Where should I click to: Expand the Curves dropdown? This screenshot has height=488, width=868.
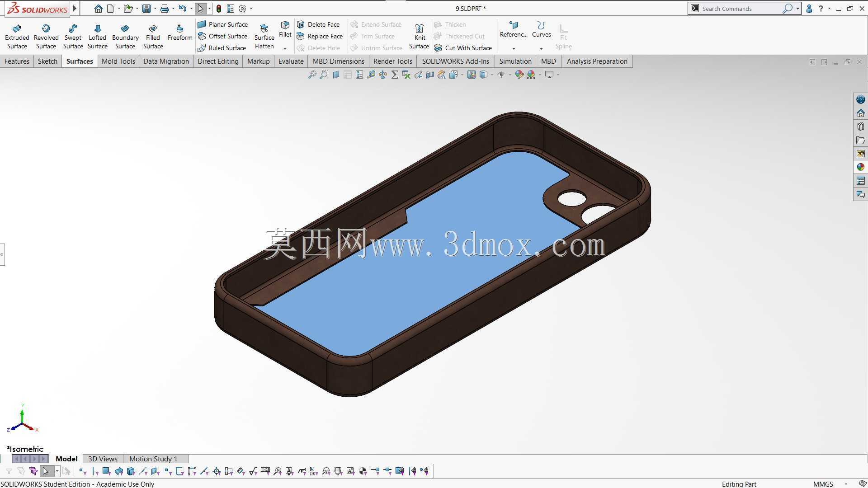541,48
